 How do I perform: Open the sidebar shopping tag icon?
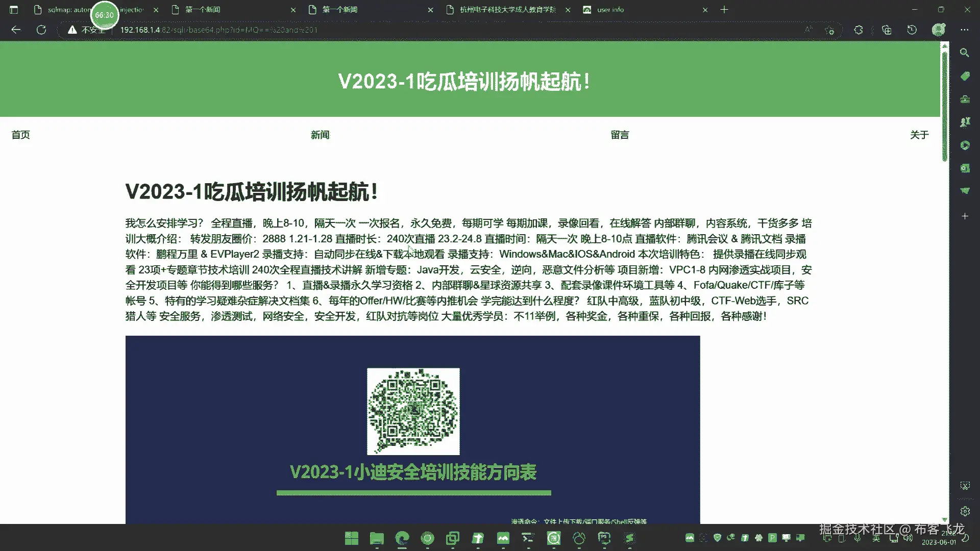[x=965, y=76]
